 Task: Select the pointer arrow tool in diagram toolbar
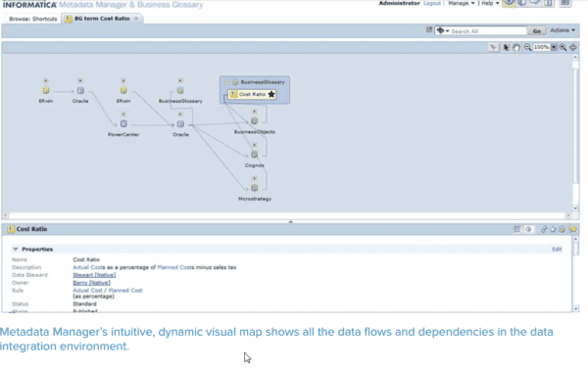click(506, 47)
